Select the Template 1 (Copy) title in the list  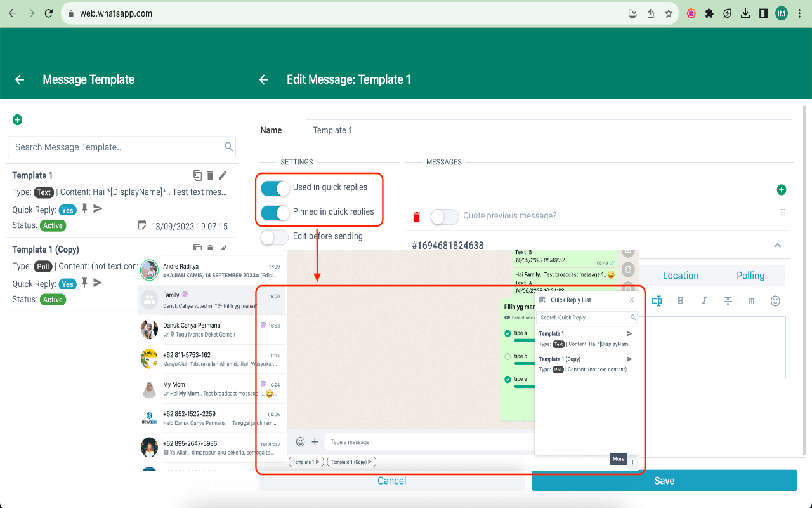[46, 250]
